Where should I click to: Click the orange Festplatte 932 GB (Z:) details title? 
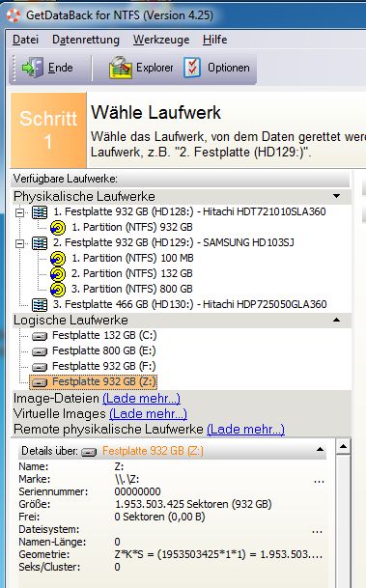pos(153,451)
